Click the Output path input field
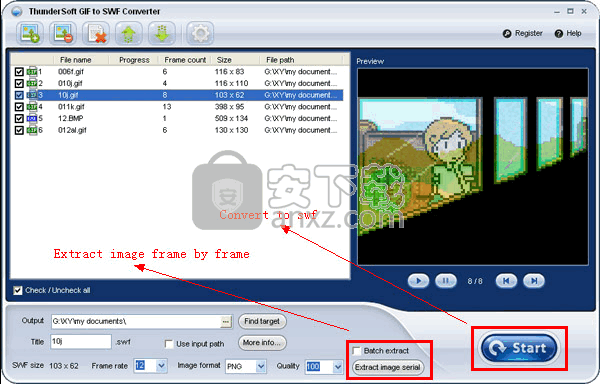Screen dimensions: 600x384 (136, 322)
